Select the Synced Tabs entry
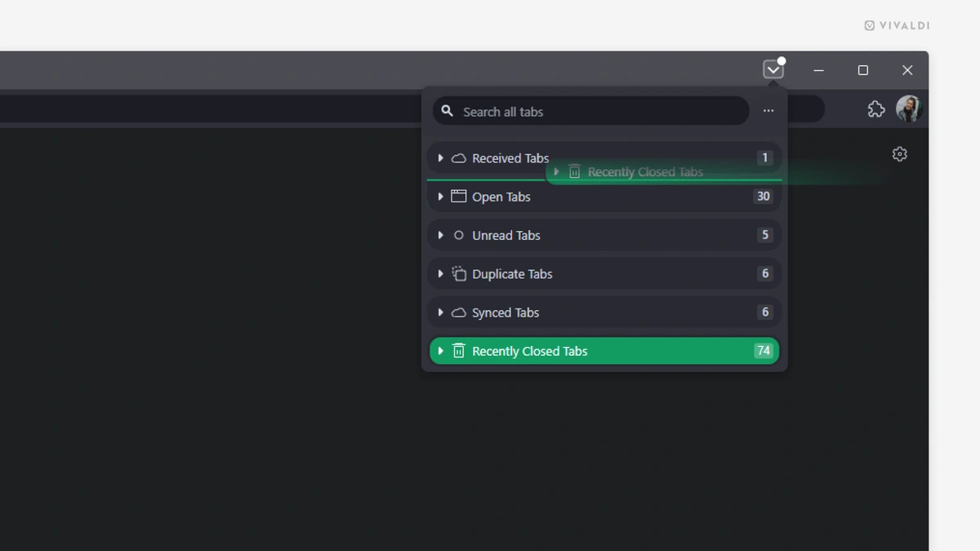The width and height of the screenshot is (980, 551). pos(505,312)
